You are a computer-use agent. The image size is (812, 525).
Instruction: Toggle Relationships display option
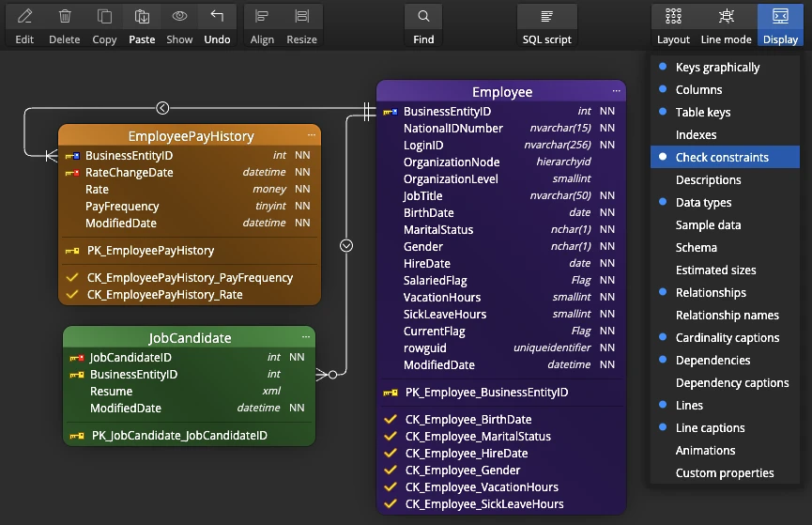click(x=725, y=292)
